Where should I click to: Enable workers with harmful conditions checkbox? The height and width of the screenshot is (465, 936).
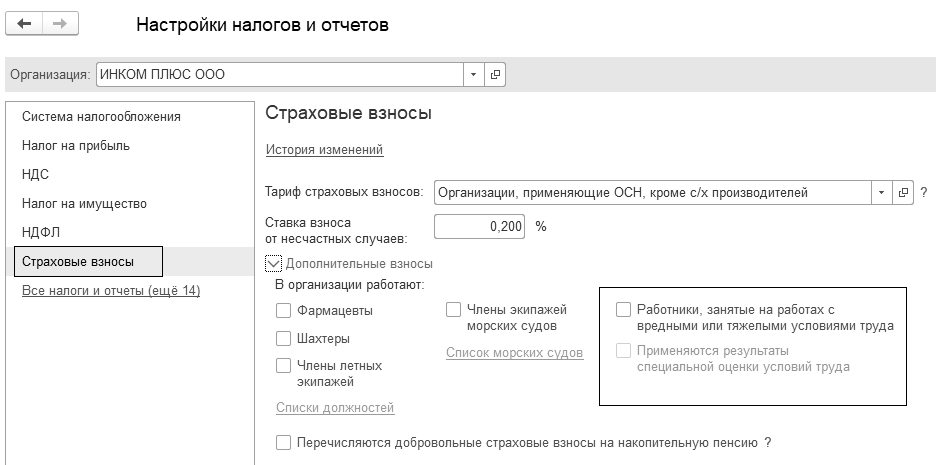point(624,310)
